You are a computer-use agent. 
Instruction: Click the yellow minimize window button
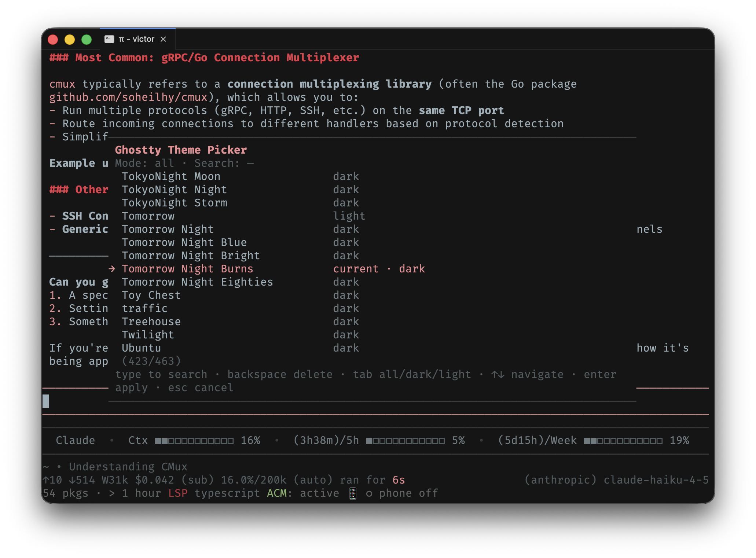[70, 39]
